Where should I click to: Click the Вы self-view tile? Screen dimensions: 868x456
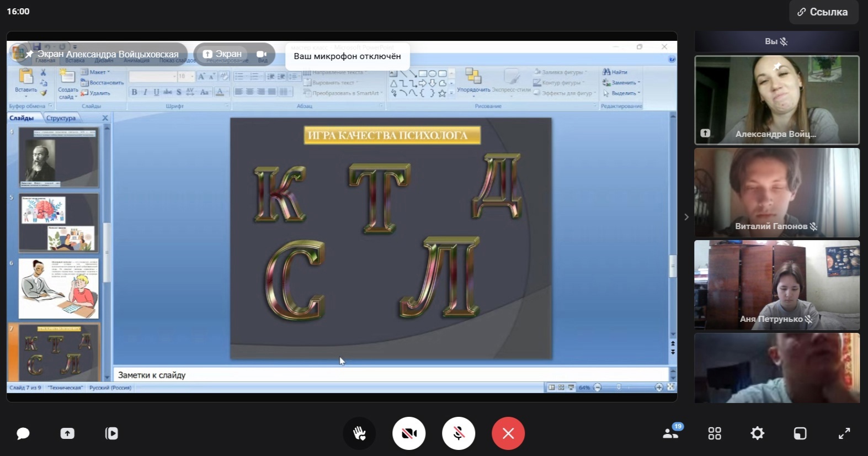[776, 41]
